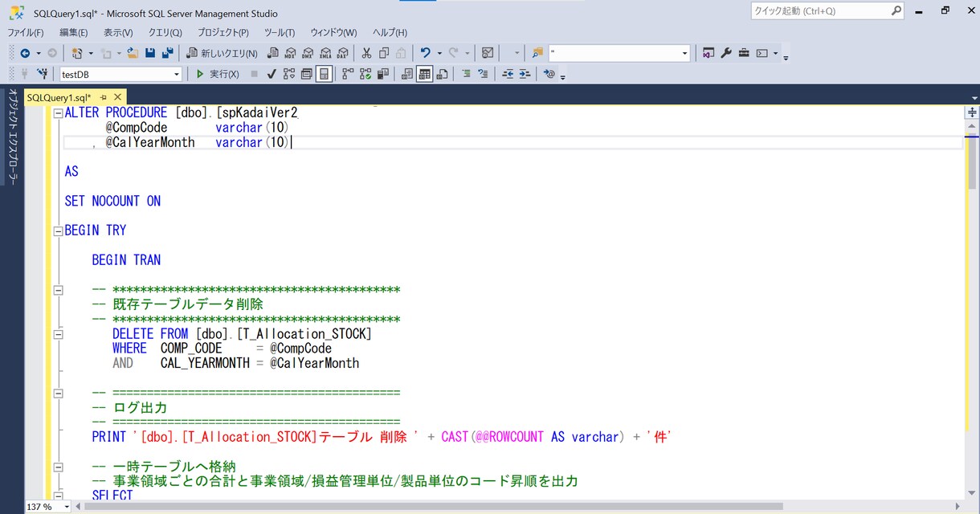Display the estimated execution plan
Image resolution: width=980 pixels, height=514 pixels.
point(289,74)
